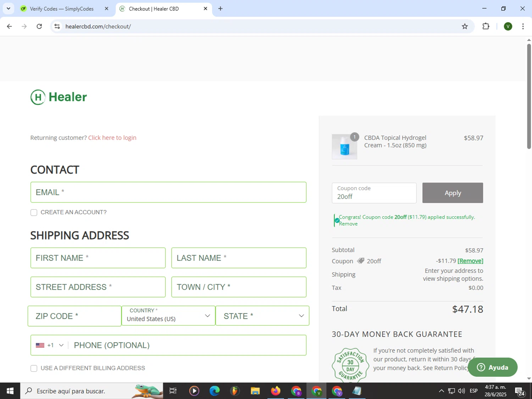Screen dimensions: 532x399
Task: Close the Verify Codes tab
Action: (106, 9)
